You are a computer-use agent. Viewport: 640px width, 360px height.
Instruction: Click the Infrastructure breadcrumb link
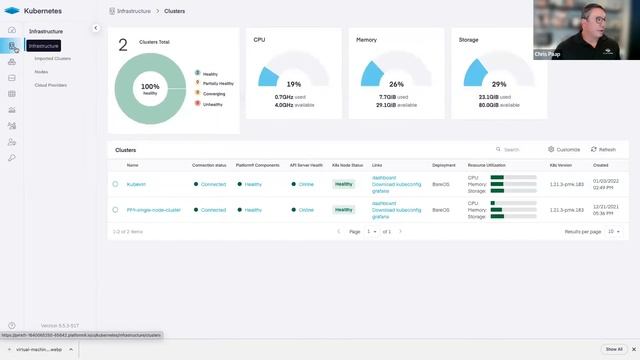(x=133, y=11)
